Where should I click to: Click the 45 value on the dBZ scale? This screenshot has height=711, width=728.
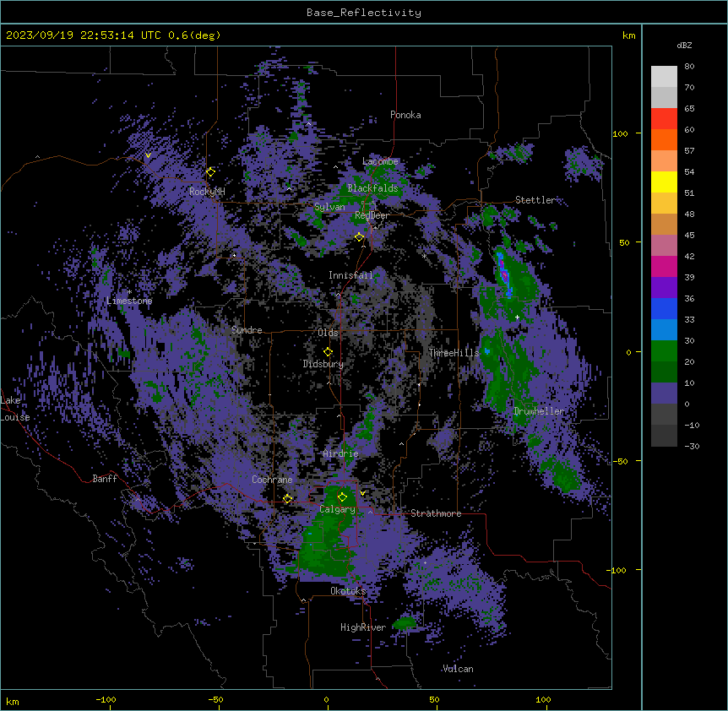[x=689, y=235]
